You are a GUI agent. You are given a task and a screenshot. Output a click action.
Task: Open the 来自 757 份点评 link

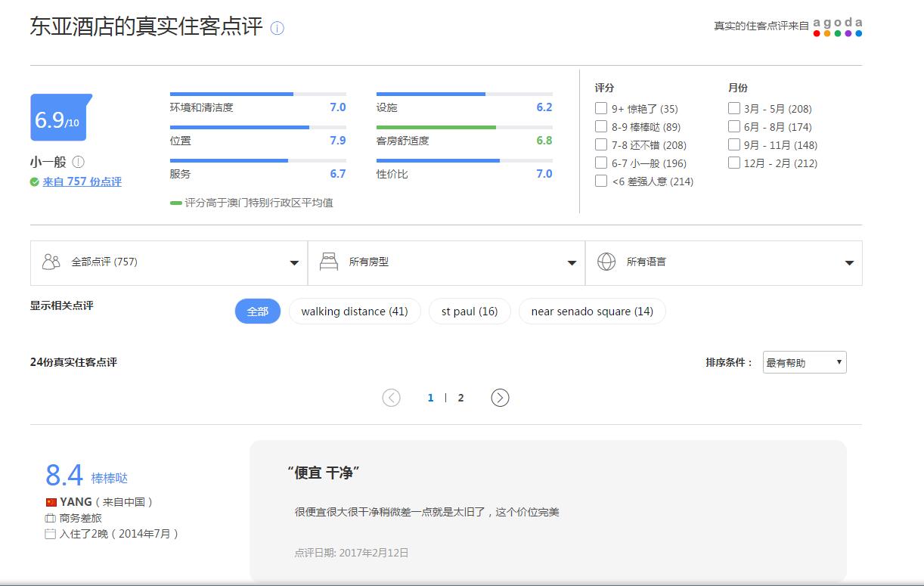(82, 181)
